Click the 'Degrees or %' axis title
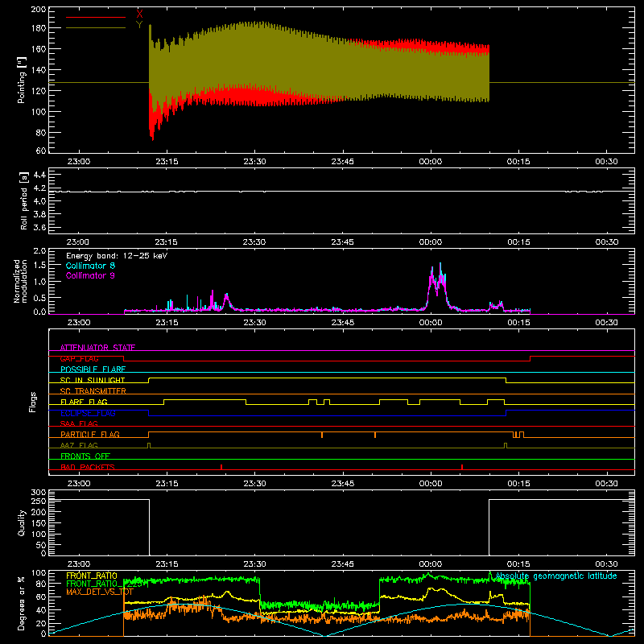The width and height of the screenshot is (644, 644). pyautogui.click(x=22, y=603)
